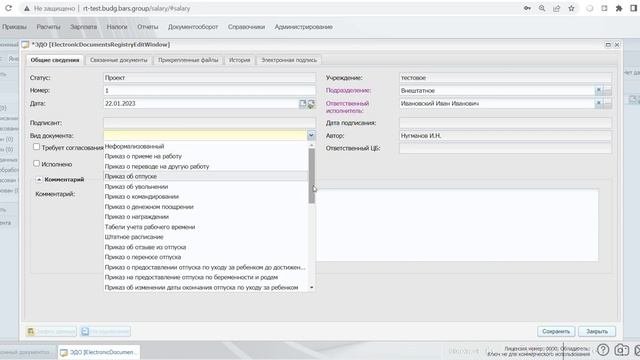Click the dropdown list scroll down arrow

(311, 288)
